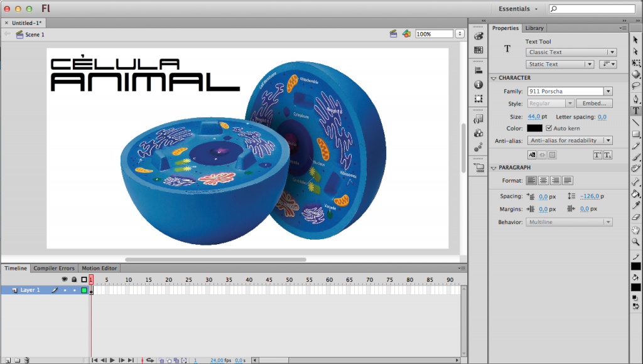Open the Info panel icon

pyautogui.click(x=478, y=85)
